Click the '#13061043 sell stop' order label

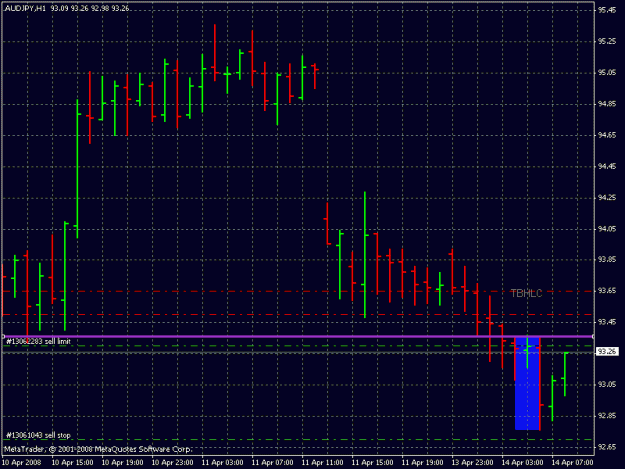38,435
